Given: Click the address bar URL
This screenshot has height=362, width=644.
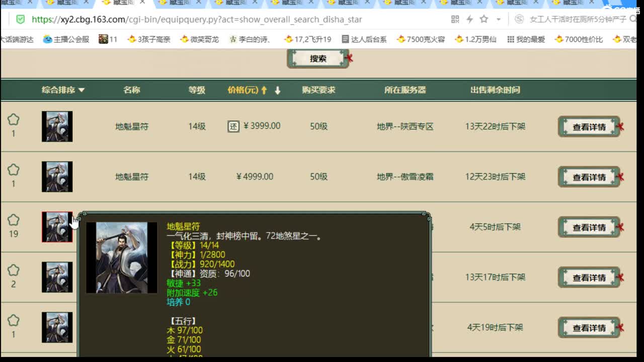Looking at the screenshot, I should pos(197,20).
